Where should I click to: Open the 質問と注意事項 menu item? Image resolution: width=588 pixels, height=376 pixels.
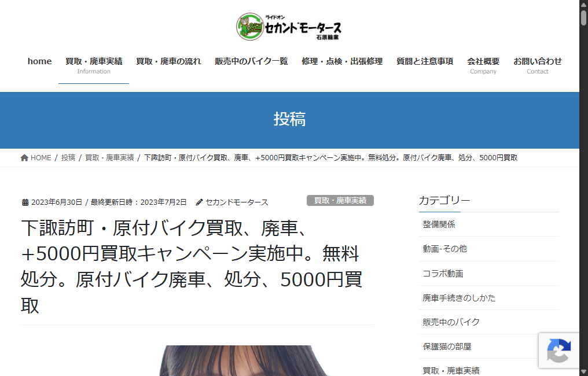click(425, 61)
